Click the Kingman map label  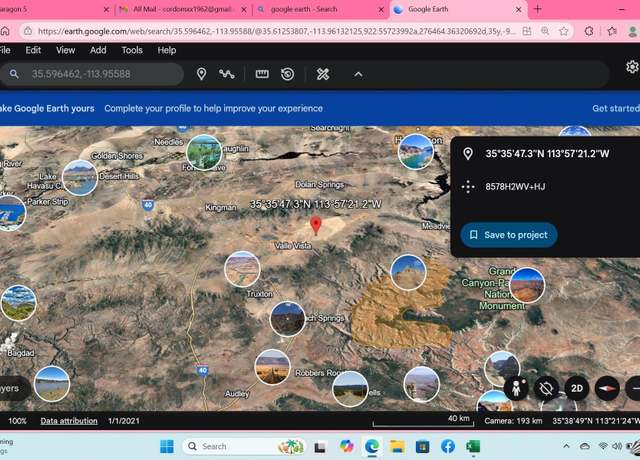(221, 207)
